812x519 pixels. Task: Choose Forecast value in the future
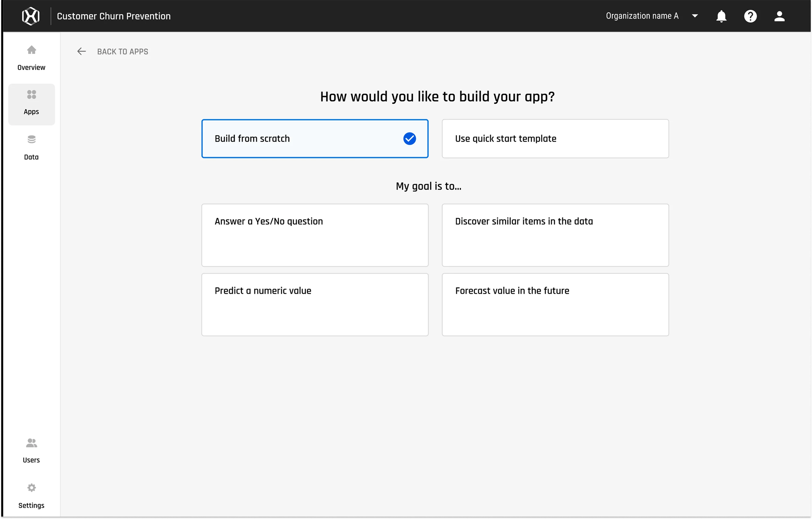[x=555, y=305]
